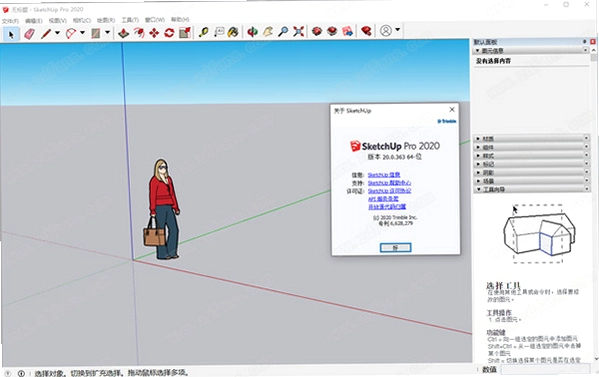The image size is (599, 377).
Task: Expand the 阴影 shadows panel
Action: pos(531,172)
